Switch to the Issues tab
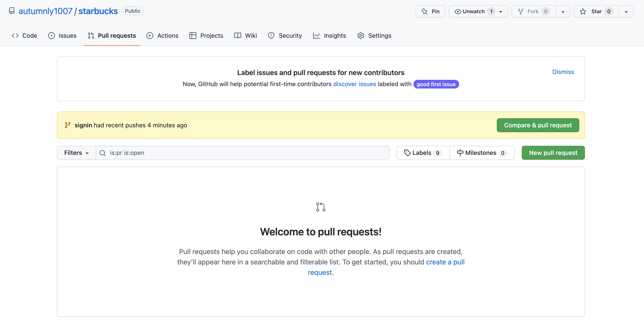This screenshot has width=644, height=328. 62,36
